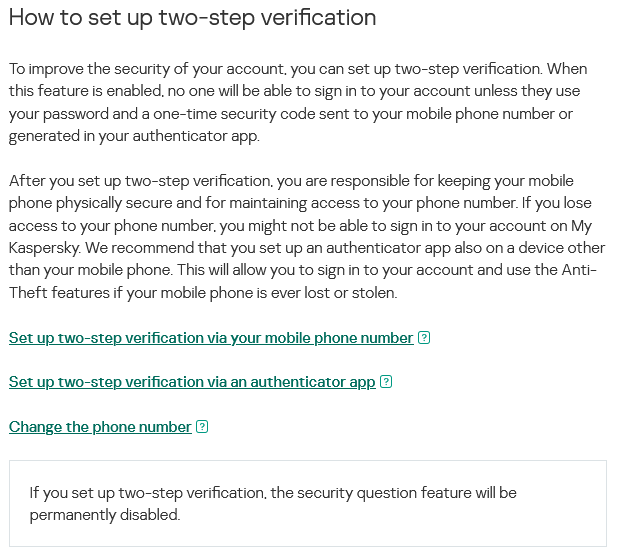This screenshot has height=558, width=619.
Task: Click the paragraph starting 'To improve the security'
Action: click(298, 102)
